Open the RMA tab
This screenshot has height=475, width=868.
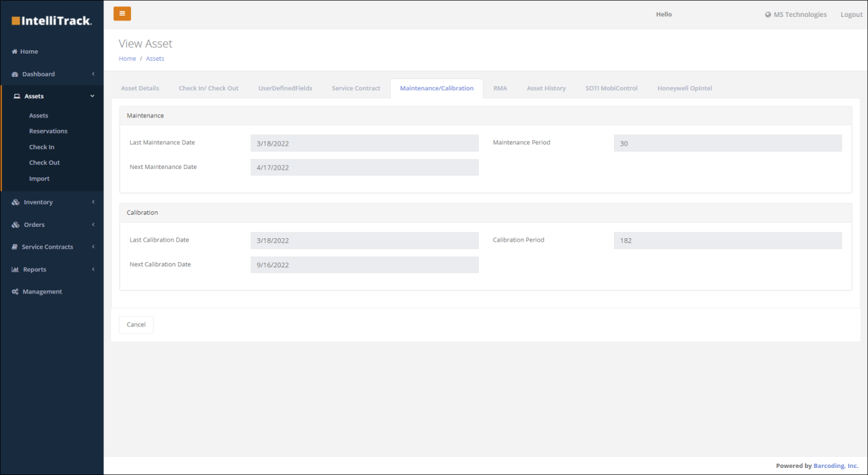(500, 88)
